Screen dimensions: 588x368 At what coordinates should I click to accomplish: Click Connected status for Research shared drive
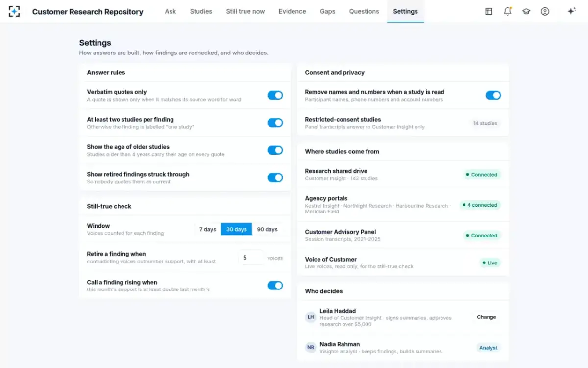click(x=482, y=175)
